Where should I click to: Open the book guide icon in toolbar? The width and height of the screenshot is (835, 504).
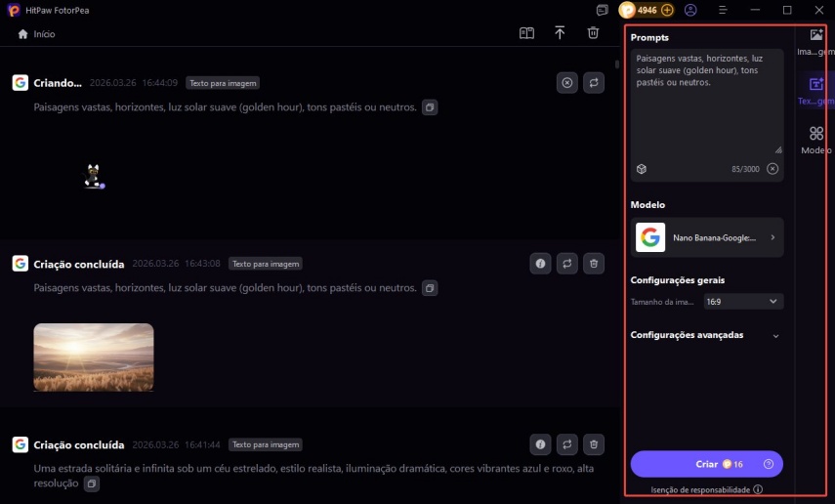(526, 33)
